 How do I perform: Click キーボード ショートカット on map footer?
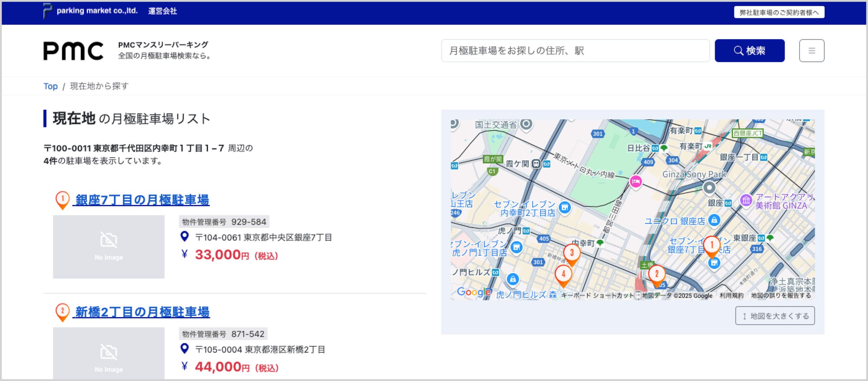tap(597, 296)
